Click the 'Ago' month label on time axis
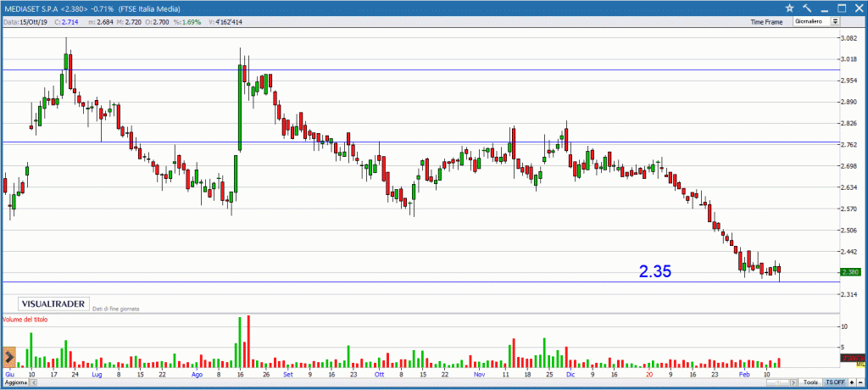 (x=197, y=375)
